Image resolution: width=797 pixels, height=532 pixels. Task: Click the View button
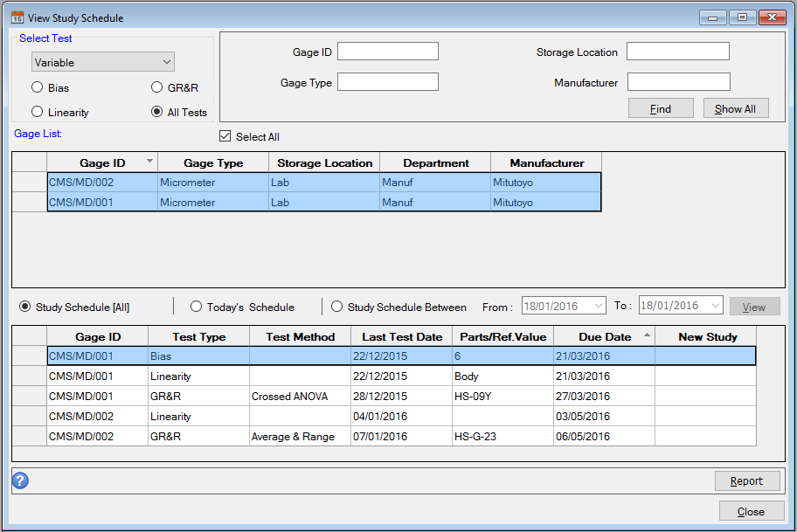tap(754, 307)
